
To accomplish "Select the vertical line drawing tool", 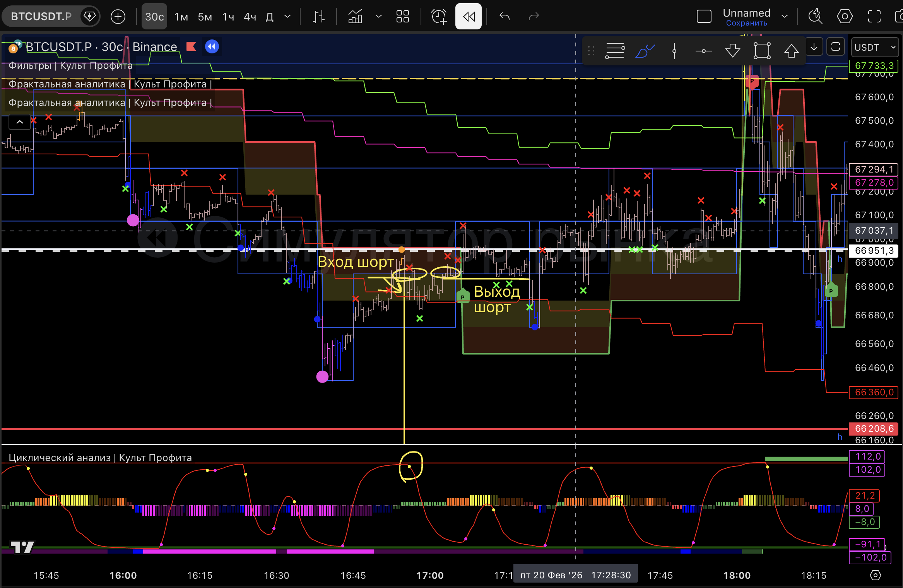I will click(x=674, y=51).
